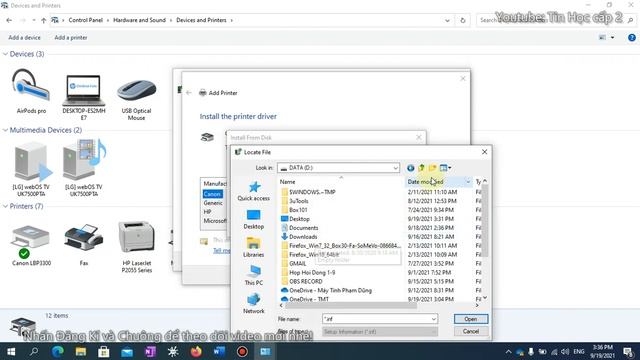Viewport: 640px width, 360px height.
Task: Navigate up with the Up arrow
Action: (x=43, y=20)
